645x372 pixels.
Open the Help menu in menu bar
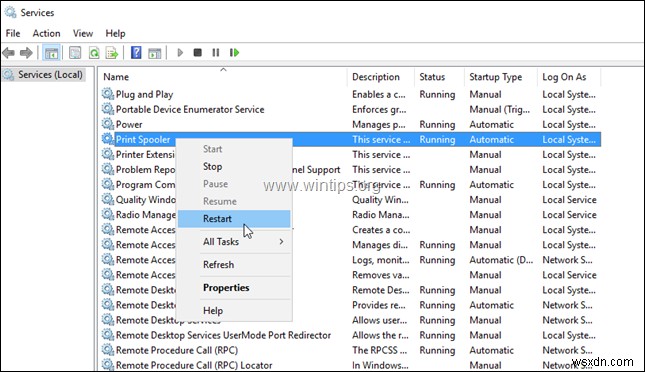point(115,33)
